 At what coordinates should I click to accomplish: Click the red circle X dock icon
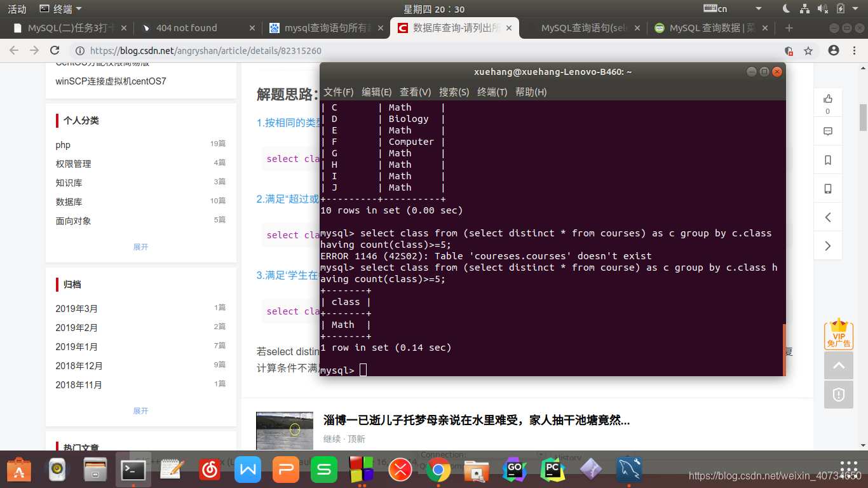coord(400,470)
